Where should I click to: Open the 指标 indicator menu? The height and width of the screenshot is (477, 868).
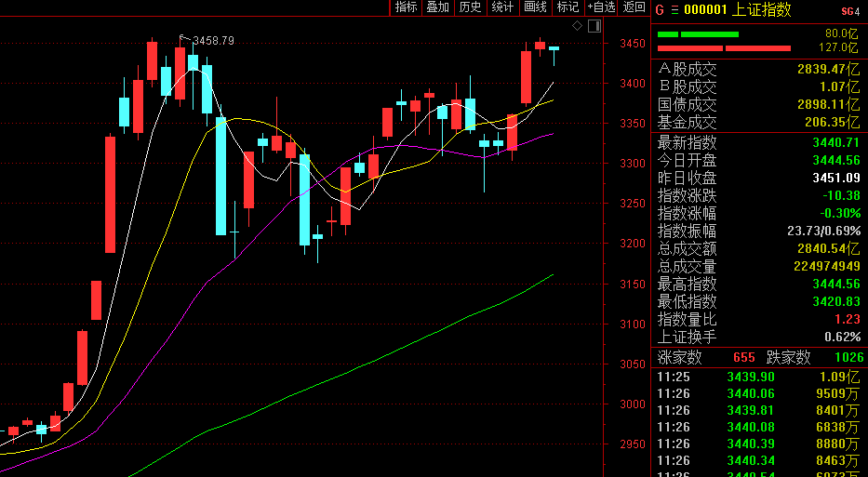(x=406, y=7)
